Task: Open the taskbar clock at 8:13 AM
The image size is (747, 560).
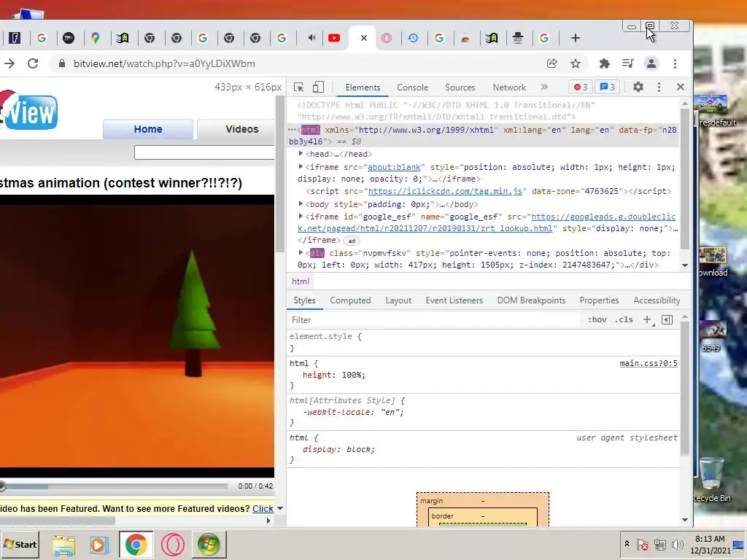Action: 710,544
